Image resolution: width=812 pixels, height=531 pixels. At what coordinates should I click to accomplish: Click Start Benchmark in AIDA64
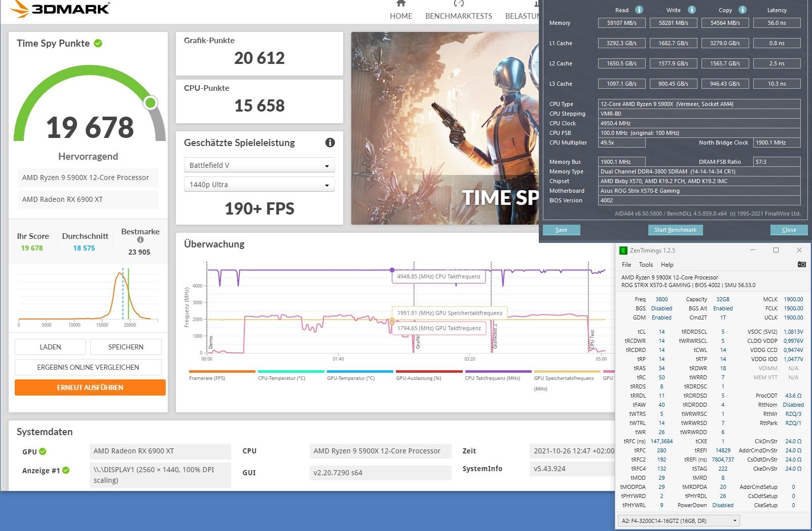(x=675, y=230)
